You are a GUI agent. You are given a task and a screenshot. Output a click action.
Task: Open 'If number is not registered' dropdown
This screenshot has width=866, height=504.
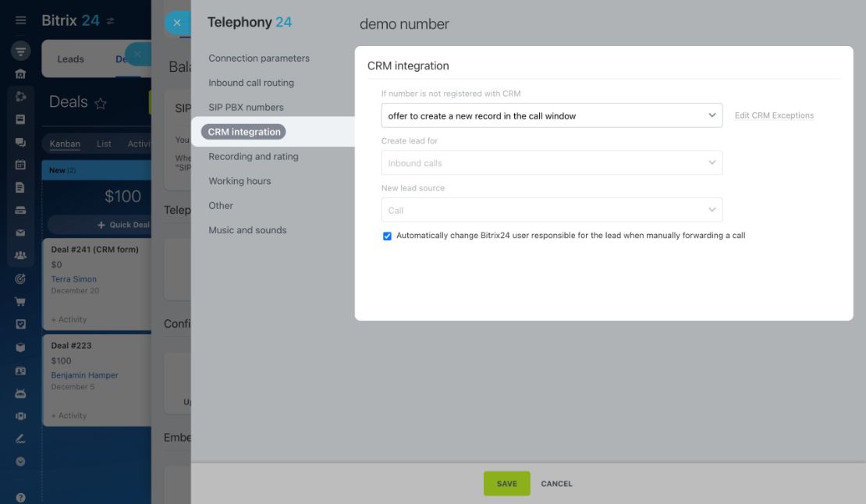pos(552,115)
